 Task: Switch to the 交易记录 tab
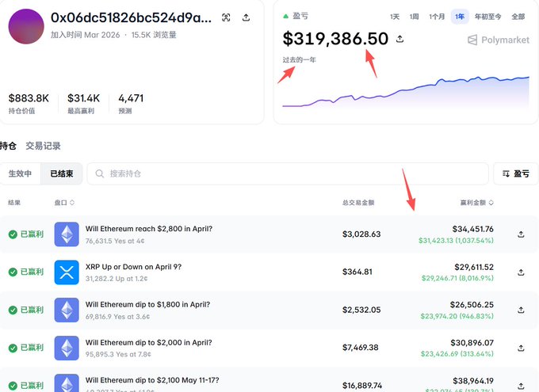(43, 146)
